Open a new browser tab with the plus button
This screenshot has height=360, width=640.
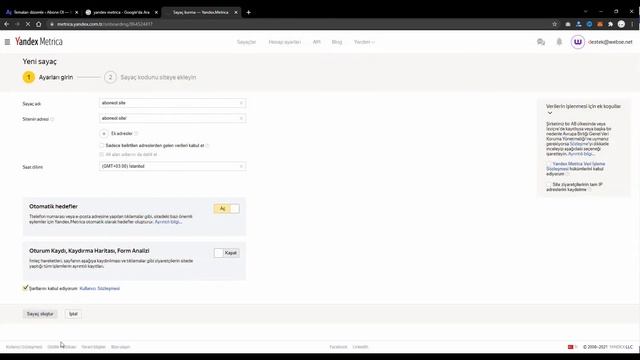click(x=248, y=12)
